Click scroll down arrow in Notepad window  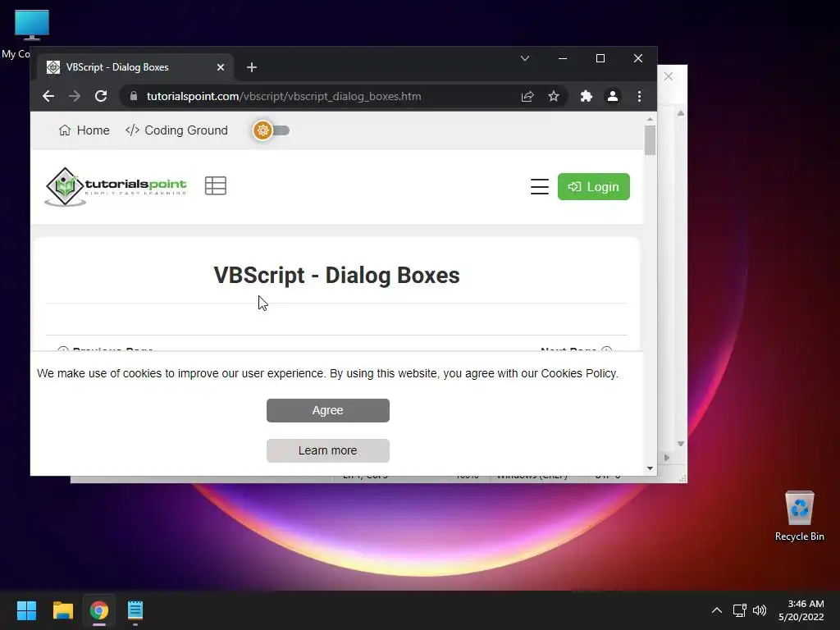680,444
